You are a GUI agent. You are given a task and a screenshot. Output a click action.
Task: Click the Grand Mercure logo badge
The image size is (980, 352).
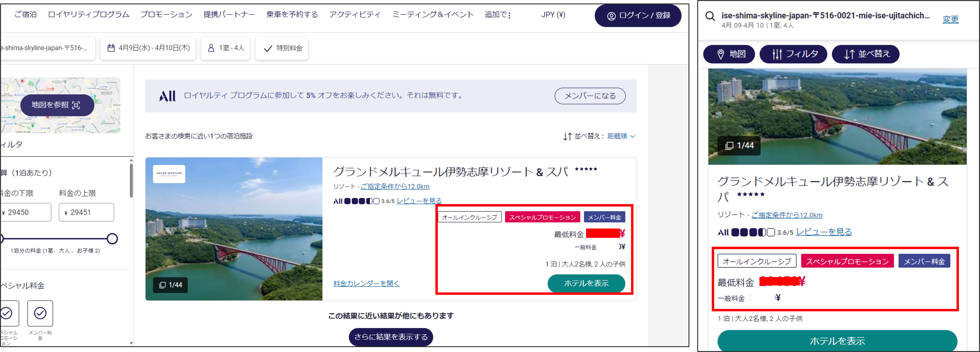(x=169, y=174)
